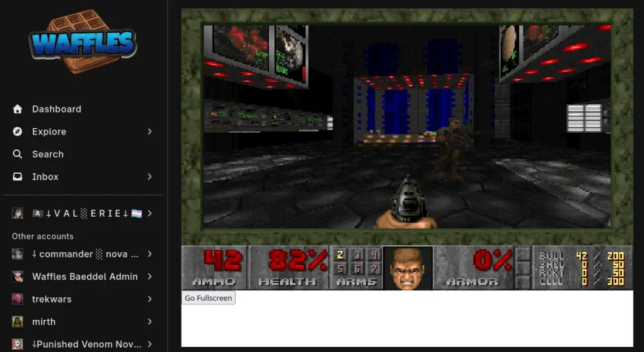Viewport: 644px width, 352px height.
Task: Expand the VALERIE account chevron
Action: pos(149,214)
